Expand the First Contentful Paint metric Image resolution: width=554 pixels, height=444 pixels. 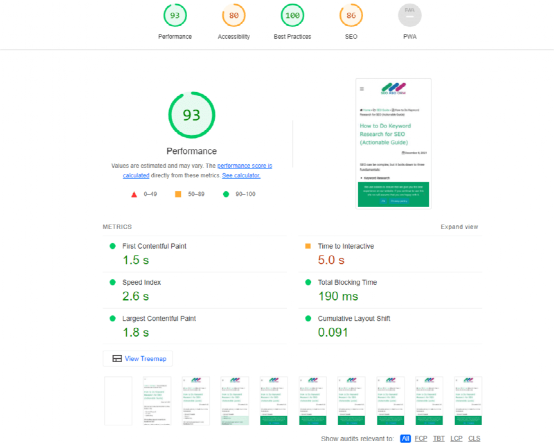(195, 254)
